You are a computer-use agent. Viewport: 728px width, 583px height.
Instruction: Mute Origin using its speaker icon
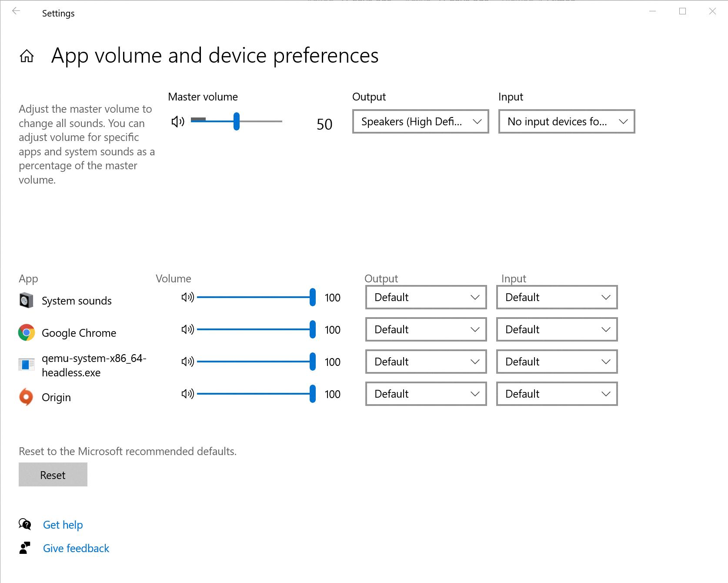pos(188,394)
